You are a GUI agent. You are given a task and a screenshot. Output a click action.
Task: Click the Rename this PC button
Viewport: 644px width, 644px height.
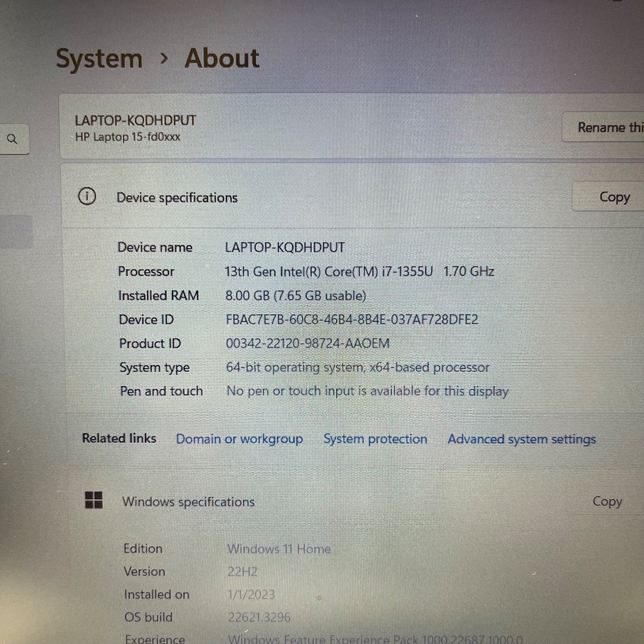603,128
